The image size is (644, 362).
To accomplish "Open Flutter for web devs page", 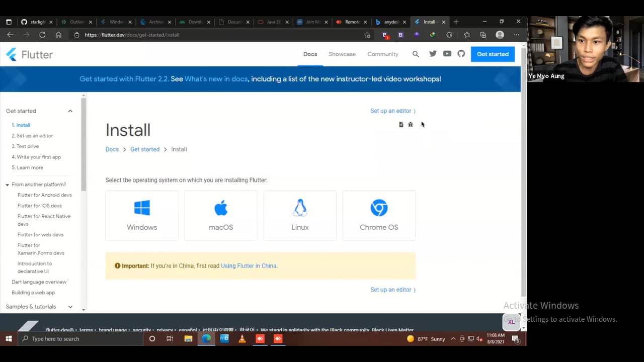I will 41,235.
